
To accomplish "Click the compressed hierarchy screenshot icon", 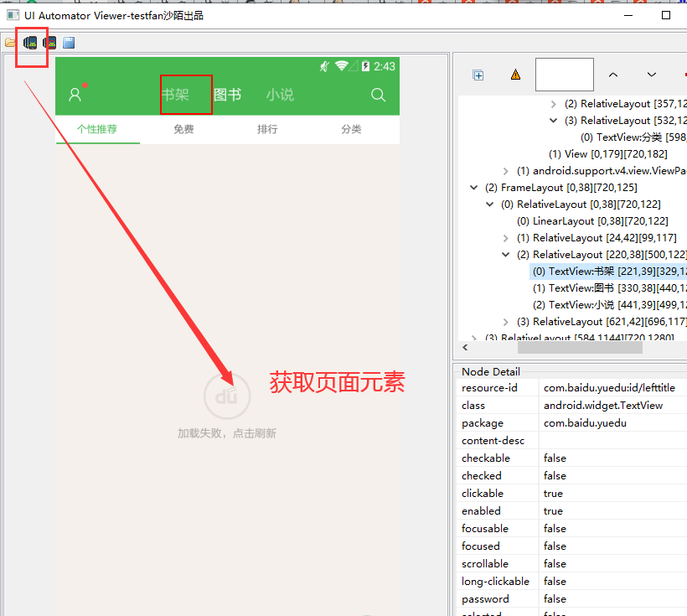I will (x=49, y=43).
